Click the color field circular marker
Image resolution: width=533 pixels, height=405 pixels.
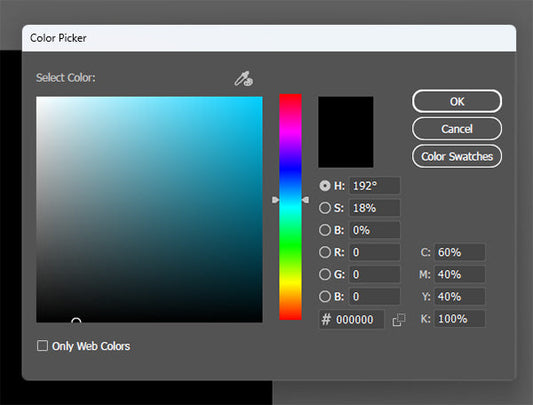click(x=76, y=321)
